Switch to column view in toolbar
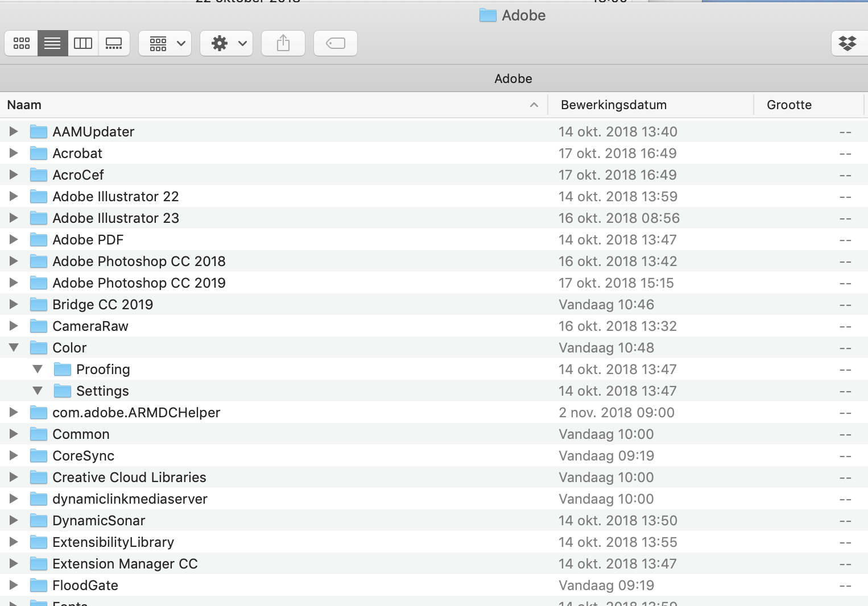 tap(83, 43)
